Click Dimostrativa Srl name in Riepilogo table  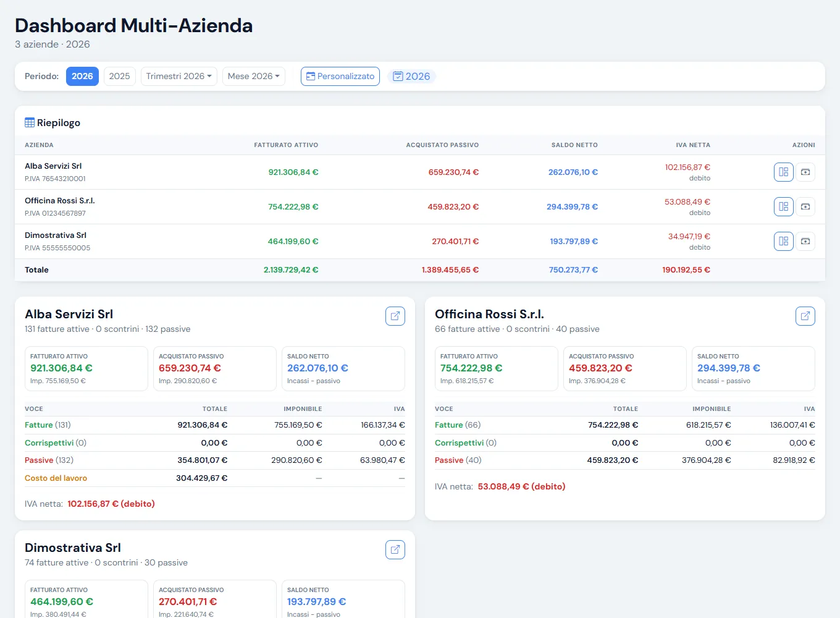coord(56,235)
